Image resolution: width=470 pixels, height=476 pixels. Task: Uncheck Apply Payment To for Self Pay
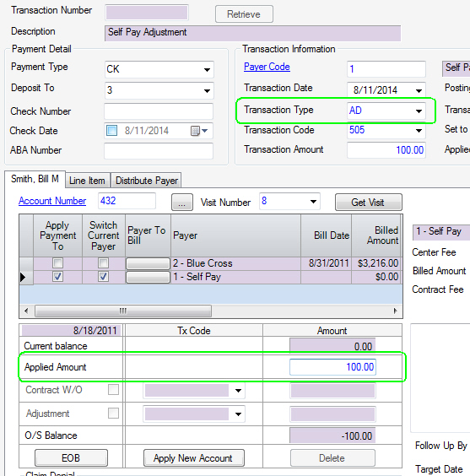point(57,277)
